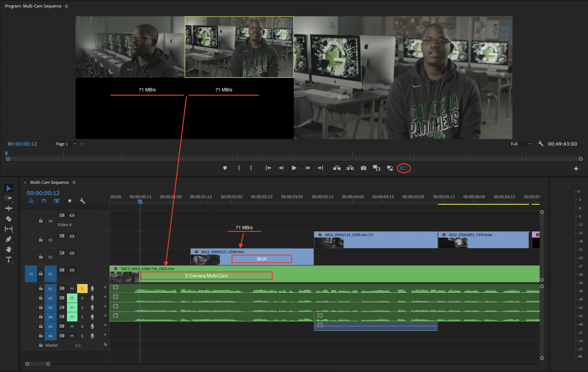Add a marker from the Program monitor controls

[x=226, y=168]
